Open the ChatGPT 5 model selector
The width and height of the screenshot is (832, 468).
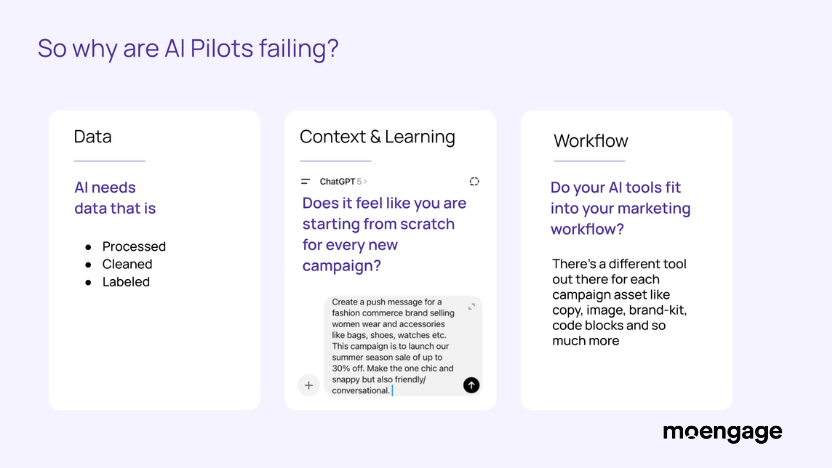343,181
